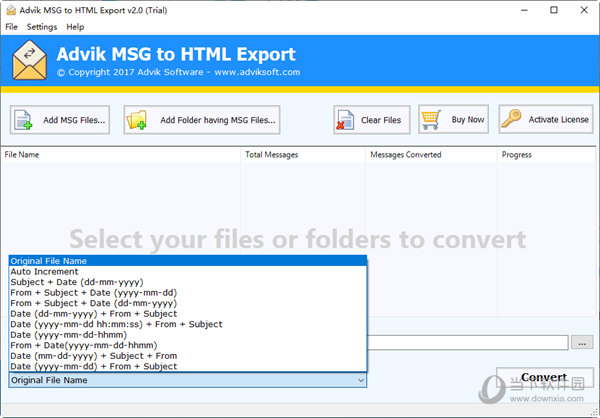Choose From + Subject + Date (dd-mm-yyyy)
Image resolution: width=600 pixels, height=418 pixels.
point(188,303)
